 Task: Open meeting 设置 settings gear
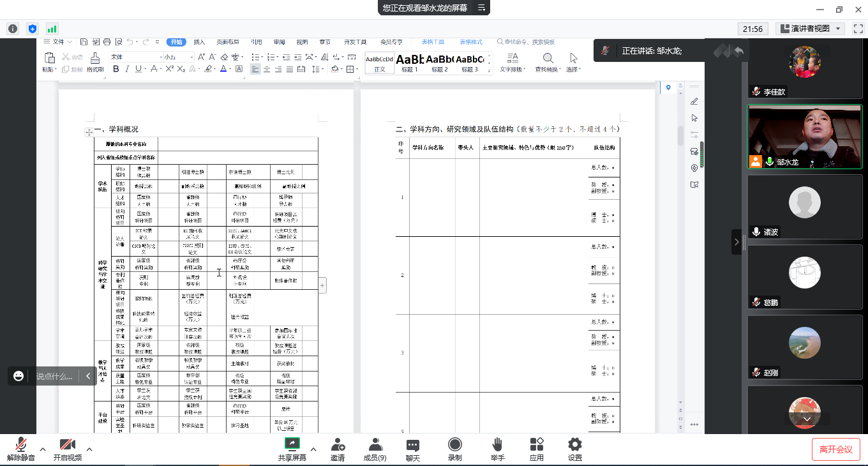574,449
